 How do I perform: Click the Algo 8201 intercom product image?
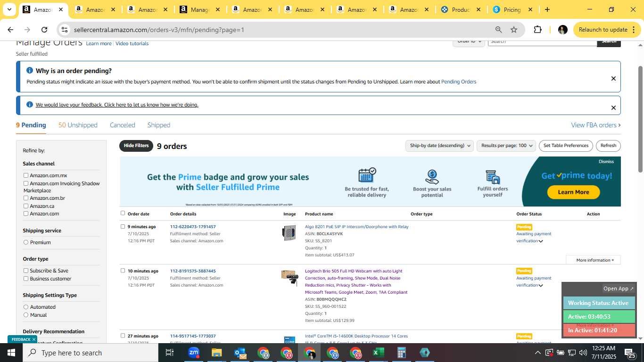289,233
